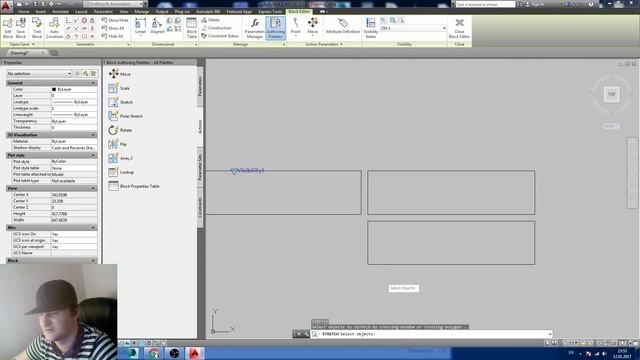Collapse the General section in Properties
Screen dimensions: 640x360
93,83
